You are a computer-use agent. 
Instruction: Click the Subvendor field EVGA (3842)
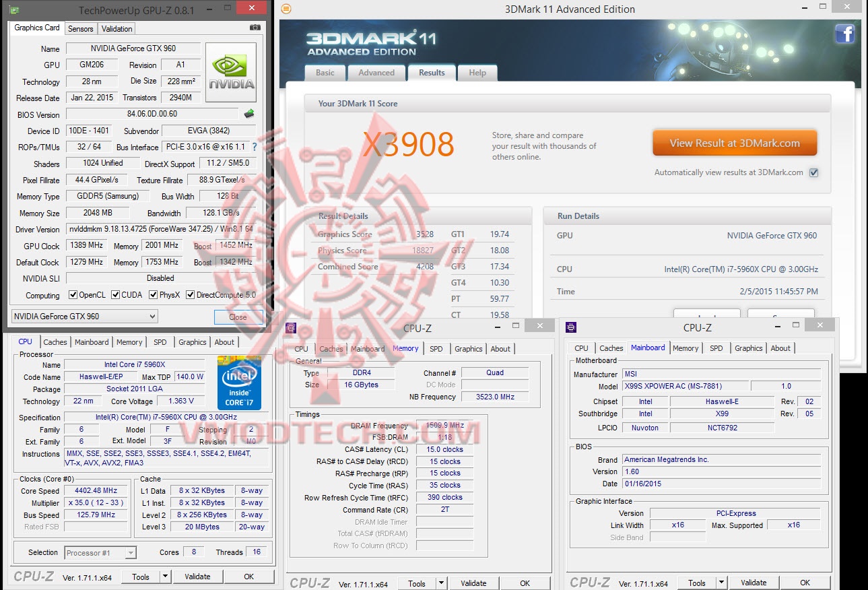pos(209,131)
